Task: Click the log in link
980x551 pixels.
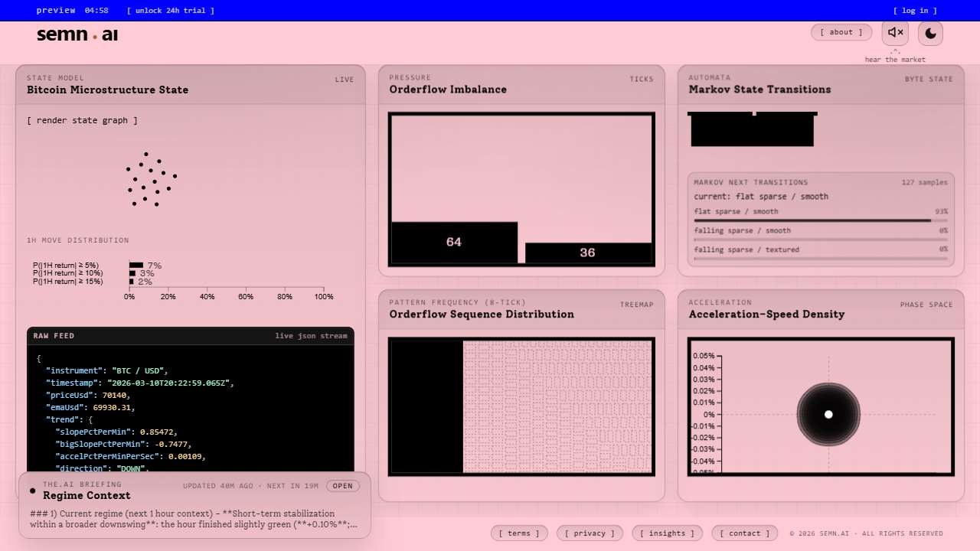Action: (915, 11)
